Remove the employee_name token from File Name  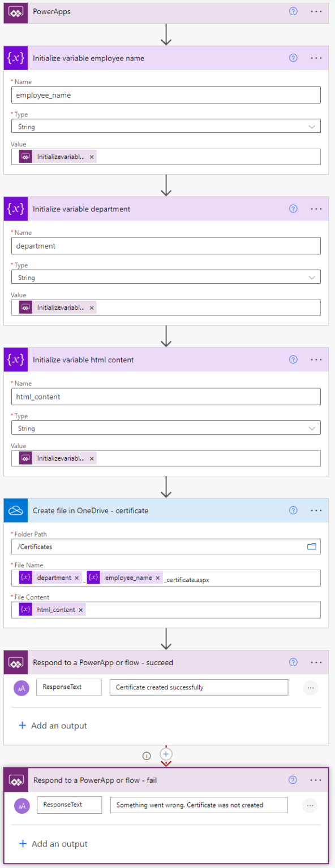[x=157, y=578]
